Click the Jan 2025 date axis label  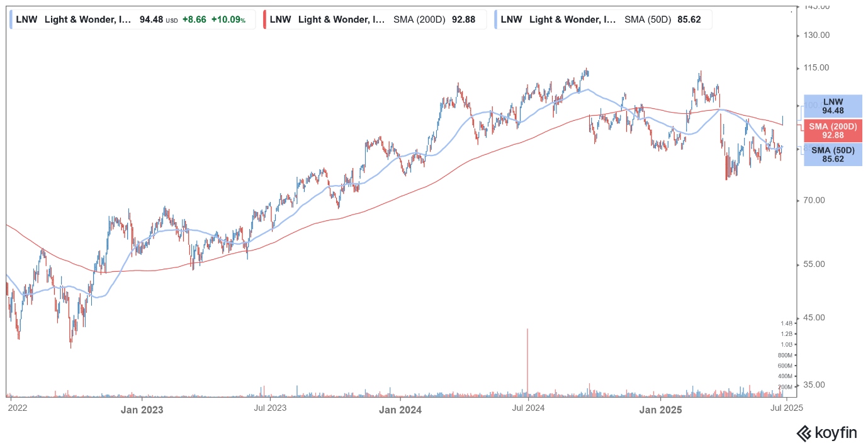pos(661,410)
